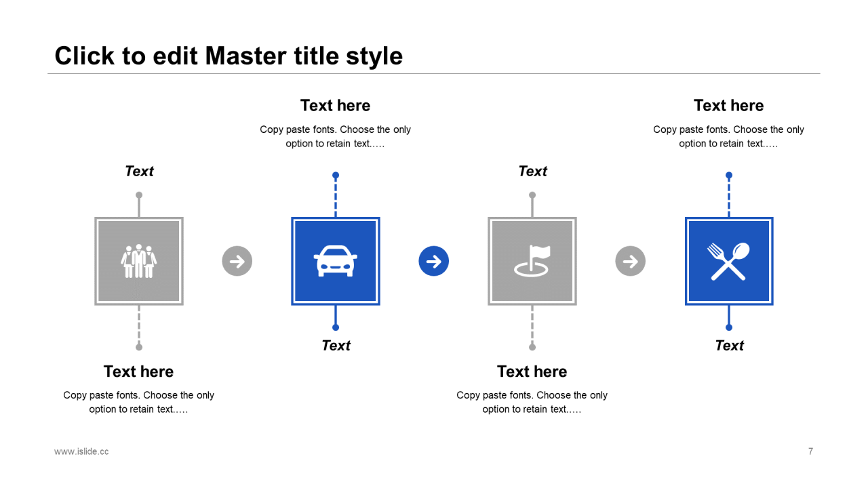Click the blue arrow circle icon

[x=434, y=261]
